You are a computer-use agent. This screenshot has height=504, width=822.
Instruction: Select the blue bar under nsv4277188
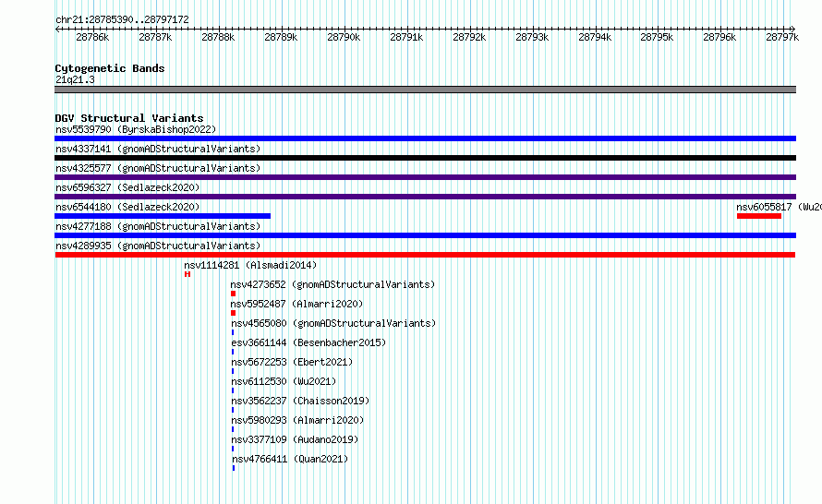click(425, 235)
